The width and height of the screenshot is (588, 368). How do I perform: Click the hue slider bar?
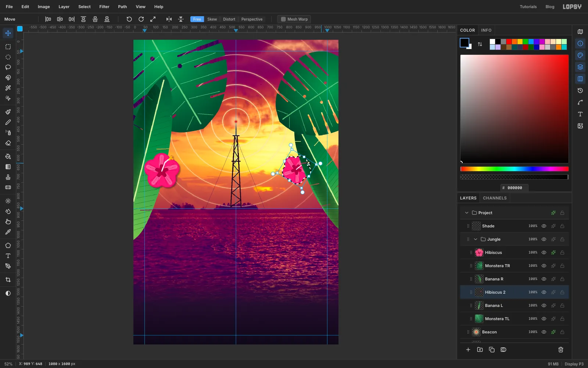pos(514,169)
